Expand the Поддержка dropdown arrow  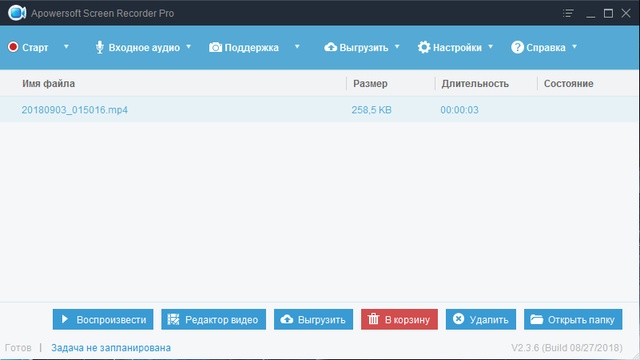click(297, 47)
